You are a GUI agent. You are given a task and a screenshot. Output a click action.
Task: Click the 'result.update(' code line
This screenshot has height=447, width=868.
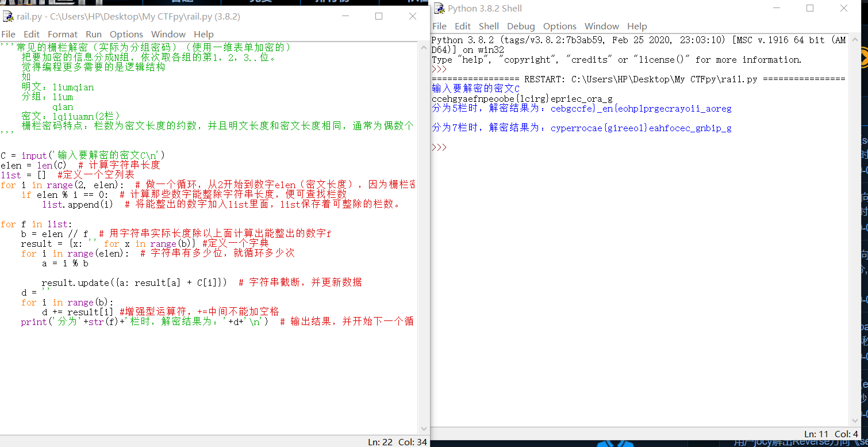click(x=202, y=282)
